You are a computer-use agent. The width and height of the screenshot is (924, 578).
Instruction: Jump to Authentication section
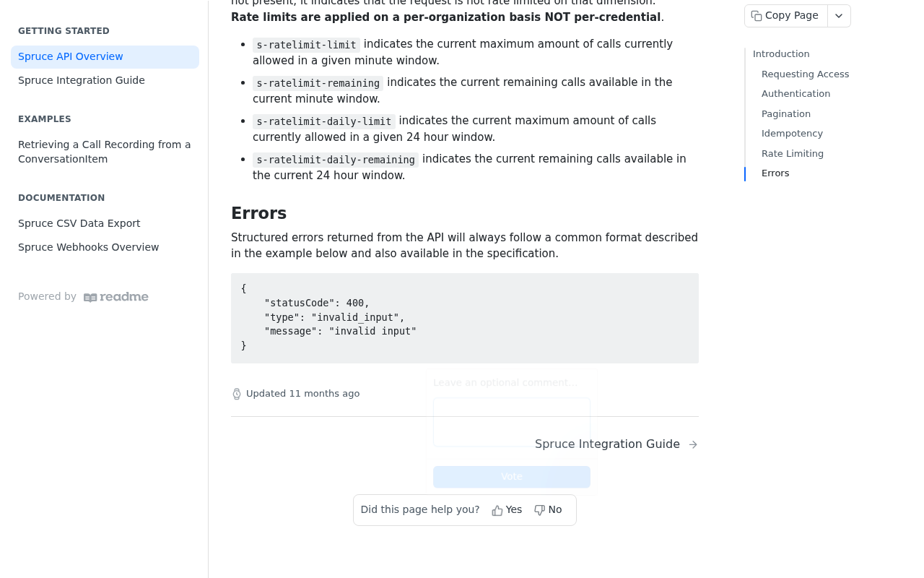pyautogui.click(x=796, y=94)
